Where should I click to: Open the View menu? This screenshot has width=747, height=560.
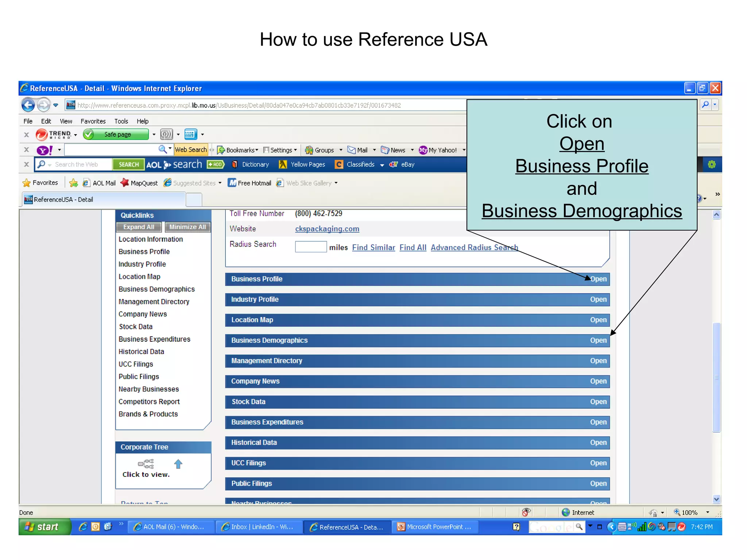66,121
